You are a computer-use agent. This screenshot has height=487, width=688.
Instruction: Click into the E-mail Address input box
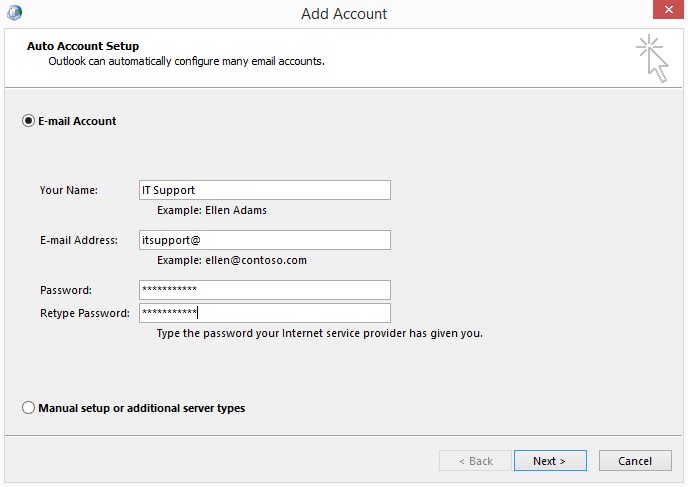(265, 240)
